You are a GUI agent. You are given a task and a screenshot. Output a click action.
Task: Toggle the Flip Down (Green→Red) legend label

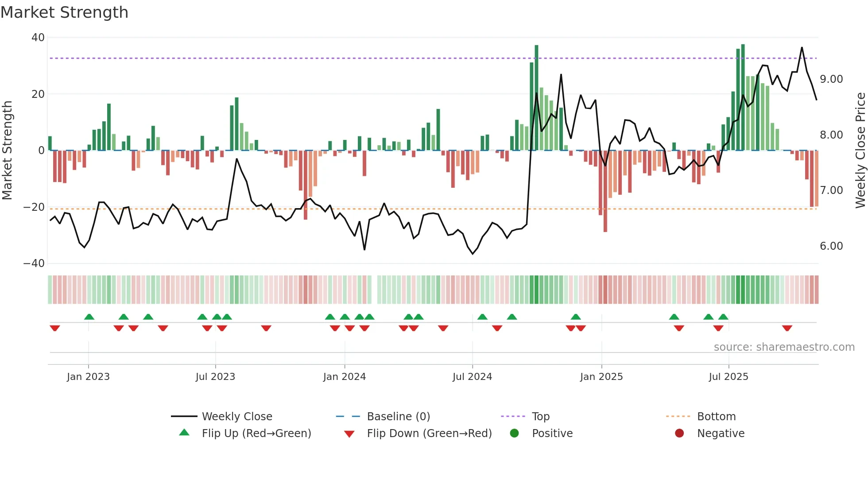[429, 433]
